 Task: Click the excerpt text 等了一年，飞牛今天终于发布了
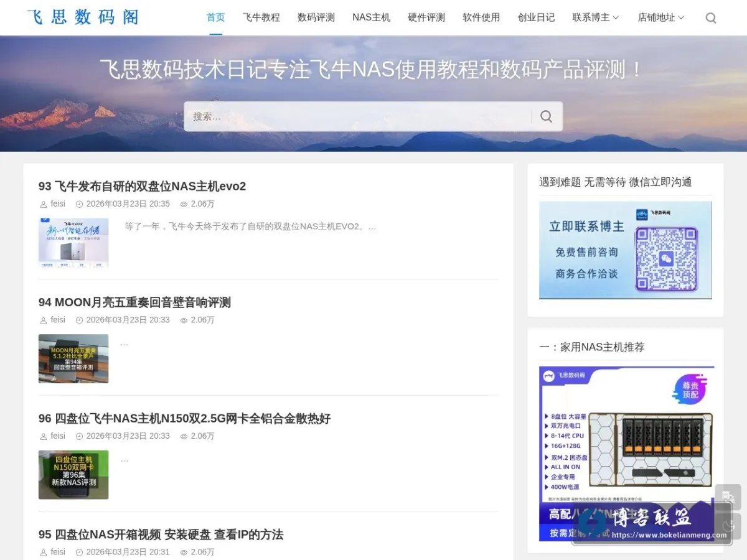point(250,226)
